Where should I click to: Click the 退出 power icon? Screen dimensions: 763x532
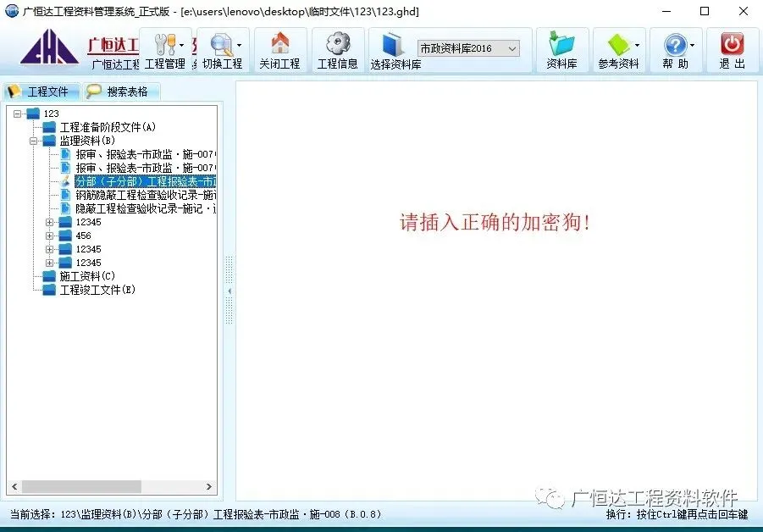(x=732, y=44)
